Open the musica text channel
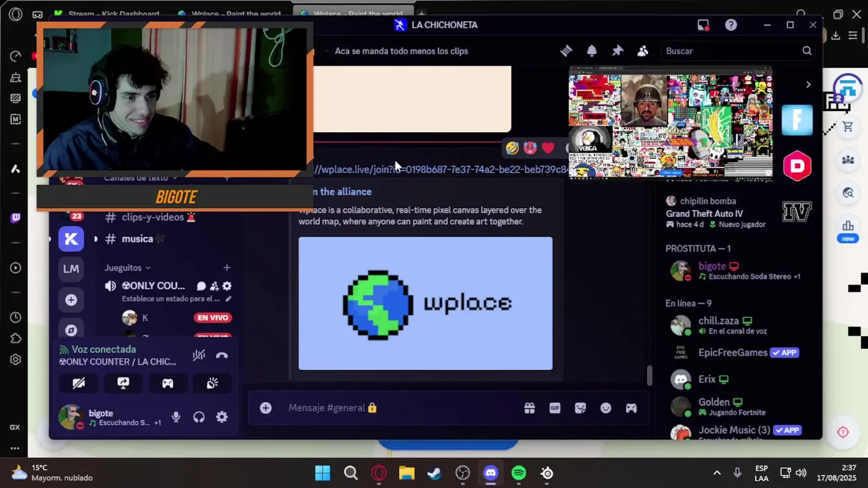 137,239
